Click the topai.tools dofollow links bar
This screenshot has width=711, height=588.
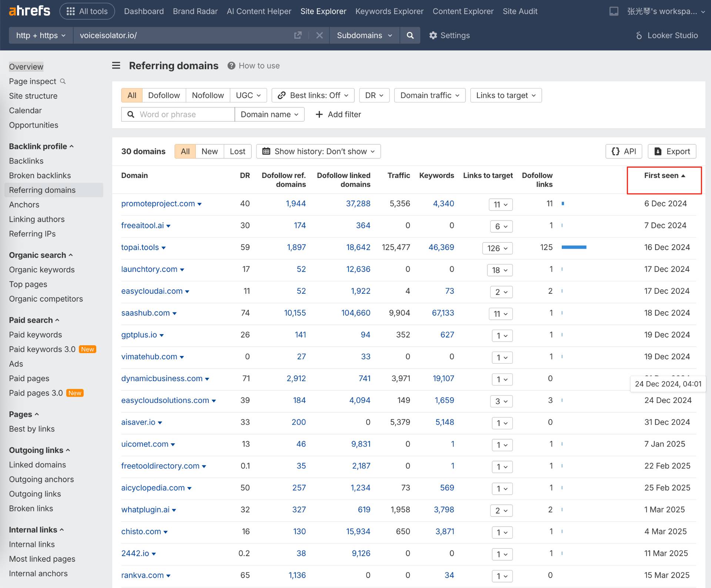pyautogui.click(x=574, y=247)
